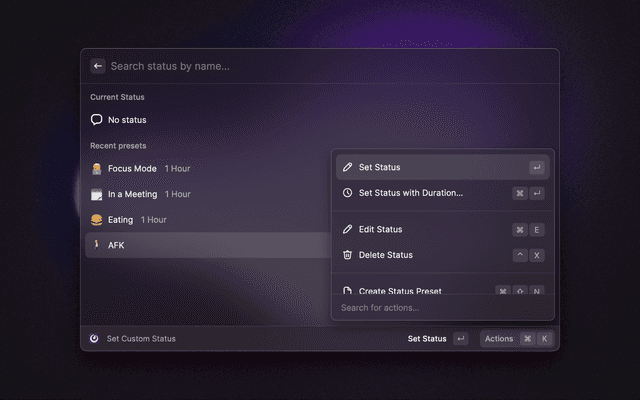The image size is (640, 400).
Task: Click the speech bubble No status icon
Action: click(97, 120)
